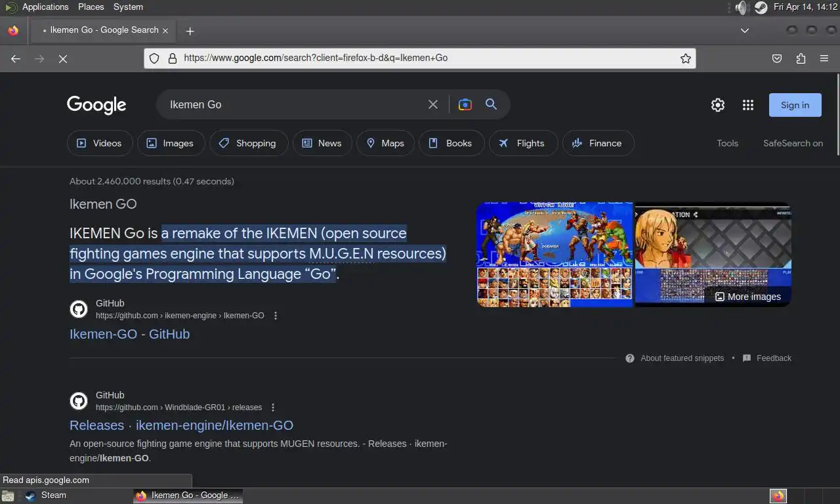Viewport: 840px width, 504px height.
Task: Bookmark this page with the star
Action: pyautogui.click(x=686, y=58)
